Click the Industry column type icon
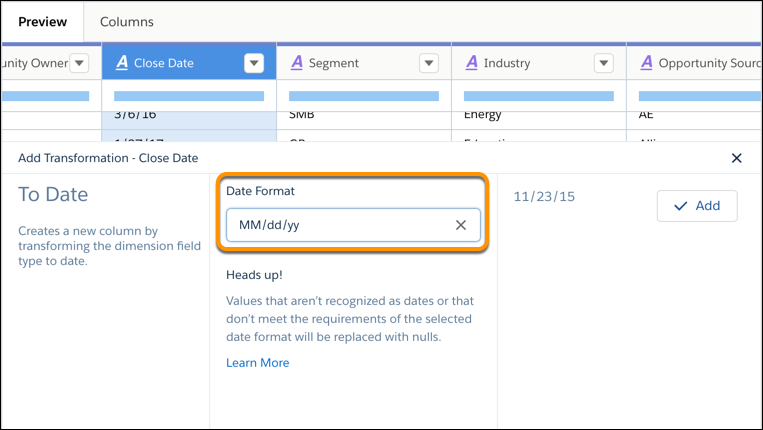The width and height of the screenshot is (763, 430). [471, 63]
